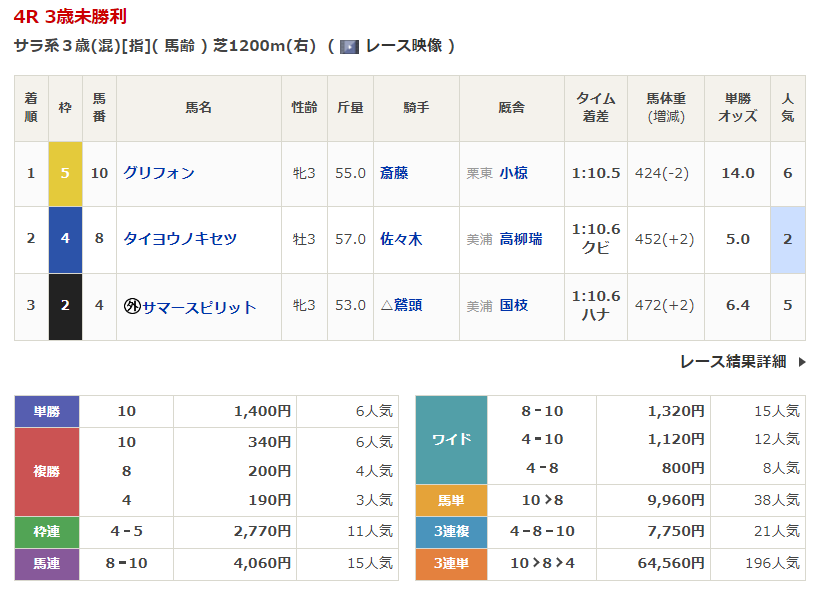Image resolution: width=821 pixels, height=590 pixels.
Task: Click the arrow next to レース結果詳細
Action: pos(801,362)
